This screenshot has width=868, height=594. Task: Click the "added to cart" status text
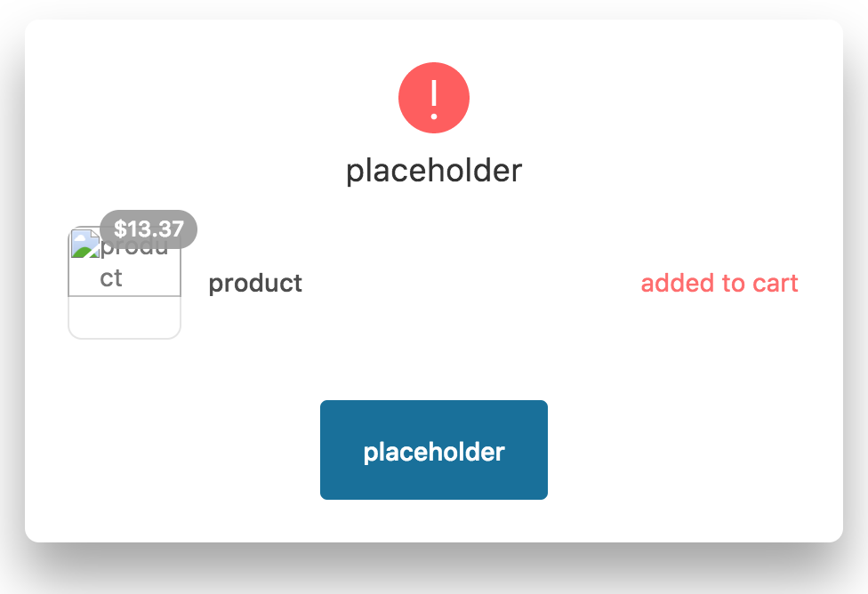click(x=719, y=284)
